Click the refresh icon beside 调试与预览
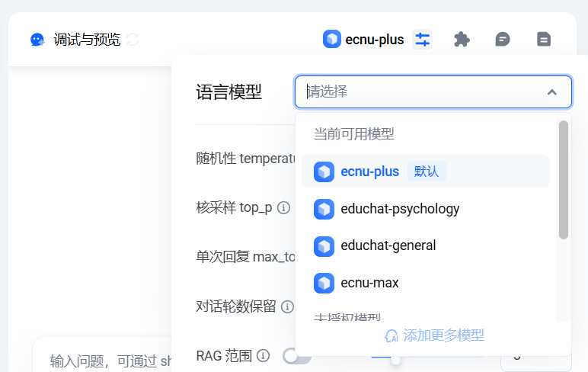 (x=133, y=40)
